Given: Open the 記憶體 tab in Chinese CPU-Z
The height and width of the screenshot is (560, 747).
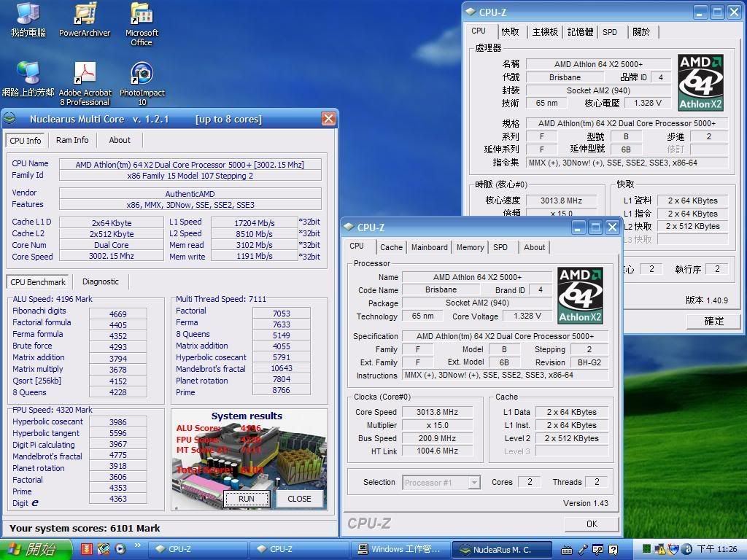Looking at the screenshot, I should [580, 32].
